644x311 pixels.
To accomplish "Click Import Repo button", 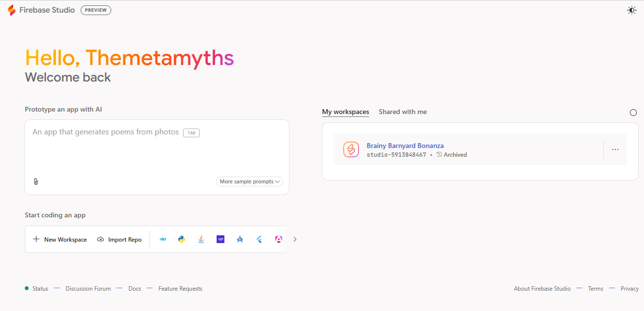I will coord(119,240).
